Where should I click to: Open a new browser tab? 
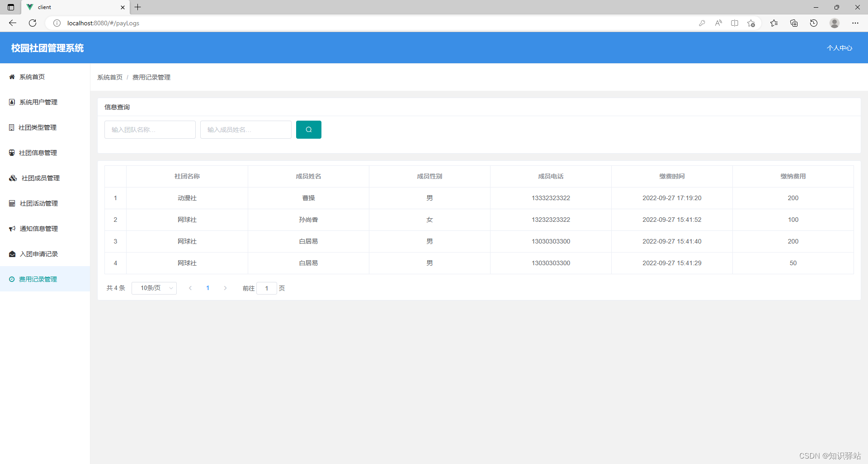point(138,7)
